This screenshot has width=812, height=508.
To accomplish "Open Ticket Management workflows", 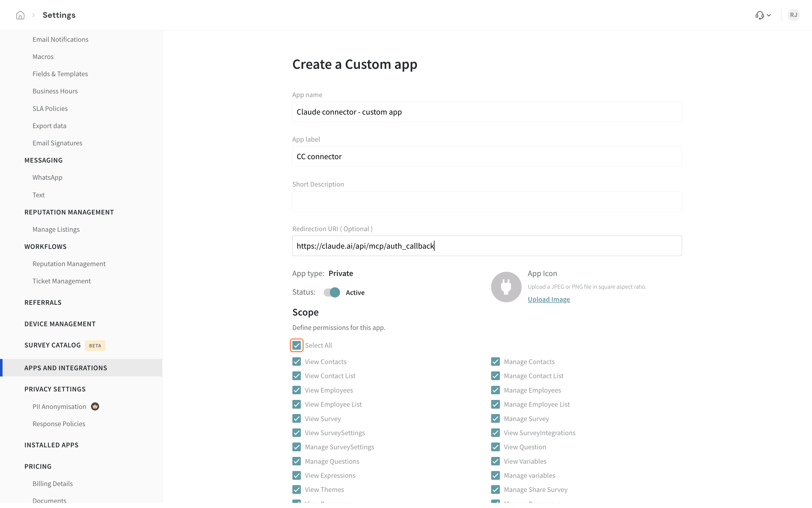I will click(x=61, y=281).
